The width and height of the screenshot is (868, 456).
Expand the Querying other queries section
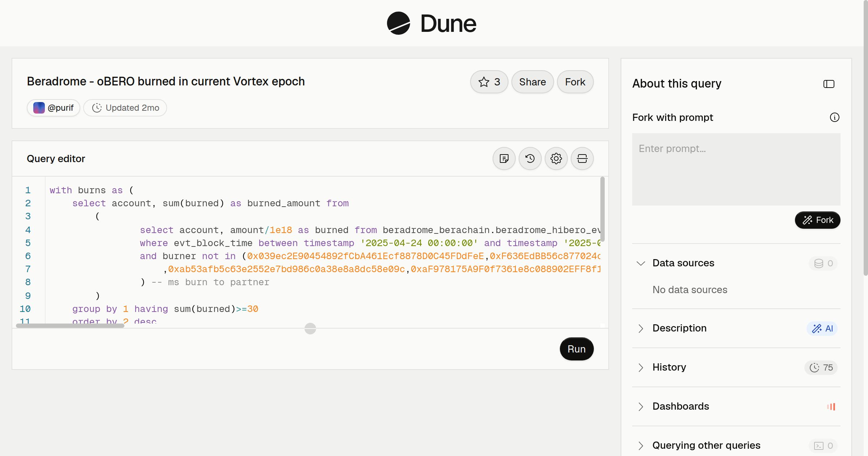coord(641,446)
